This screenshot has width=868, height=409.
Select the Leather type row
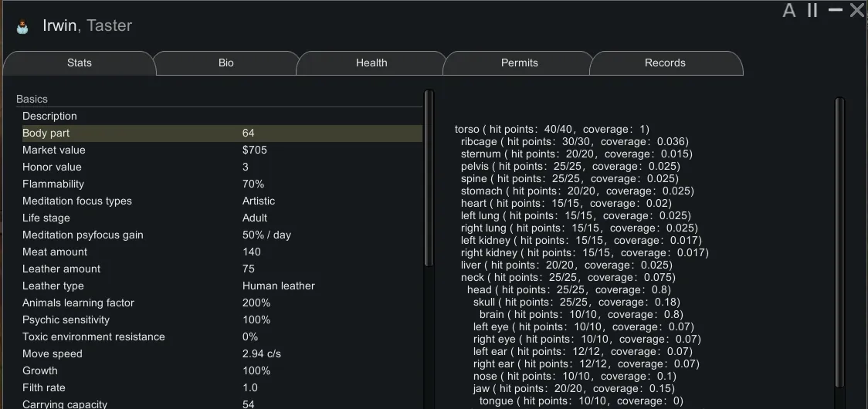coord(221,286)
